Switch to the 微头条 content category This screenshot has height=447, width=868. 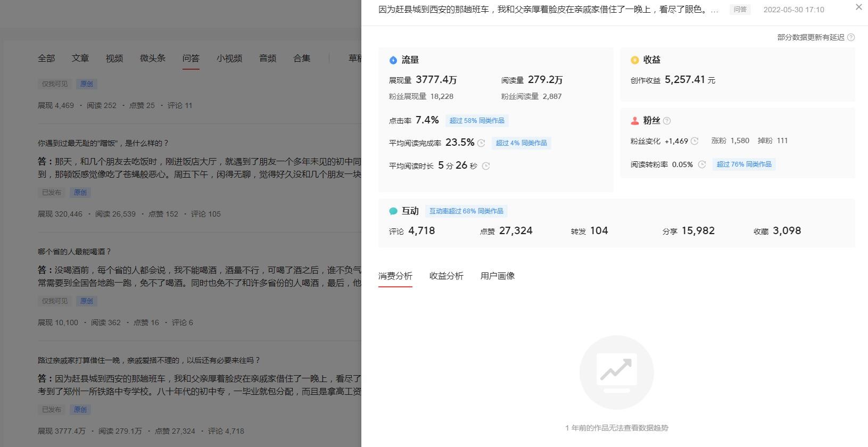(x=152, y=58)
